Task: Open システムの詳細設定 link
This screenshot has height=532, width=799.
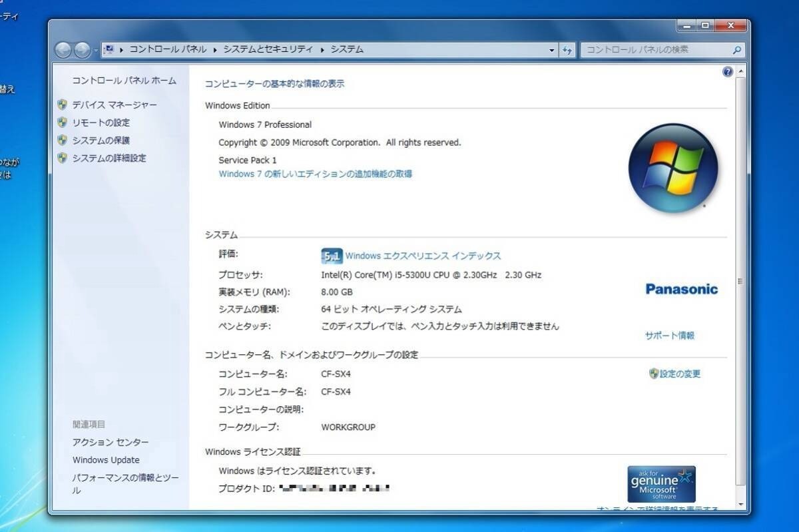Action: tap(109, 158)
